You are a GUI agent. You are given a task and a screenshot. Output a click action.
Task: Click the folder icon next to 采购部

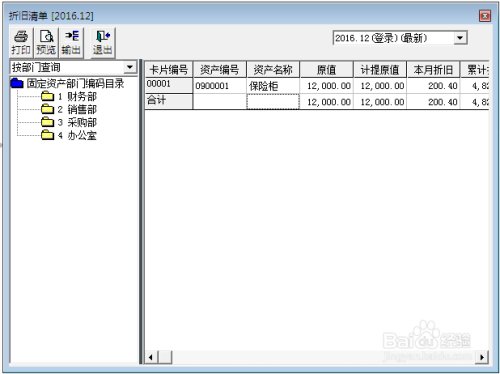point(48,122)
